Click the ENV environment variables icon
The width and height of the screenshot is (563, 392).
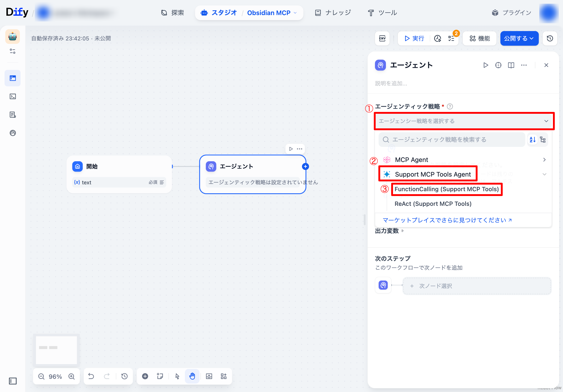382,38
